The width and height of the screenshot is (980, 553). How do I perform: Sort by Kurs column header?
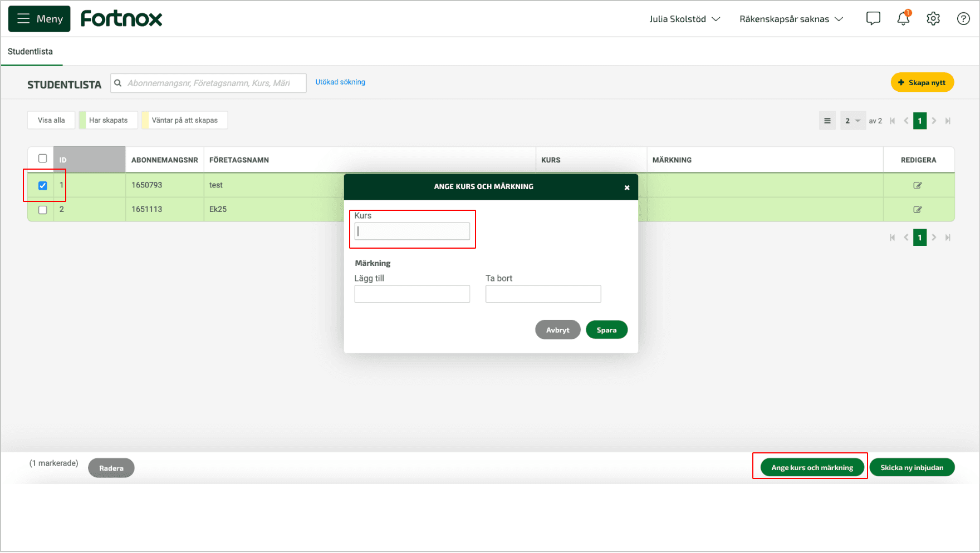pyautogui.click(x=591, y=160)
